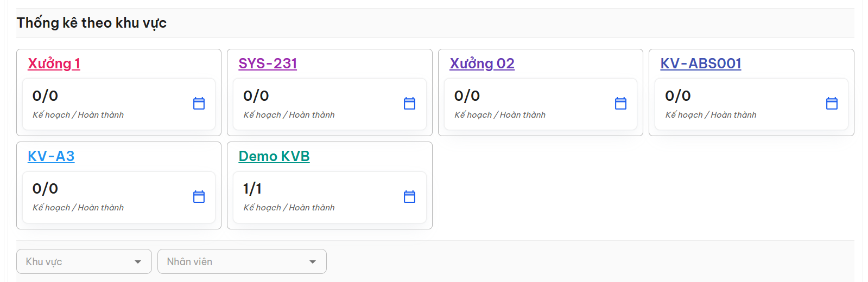Click the 0/0 statistic in KV-ABS001 card
868x282 pixels.
(x=678, y=96)
